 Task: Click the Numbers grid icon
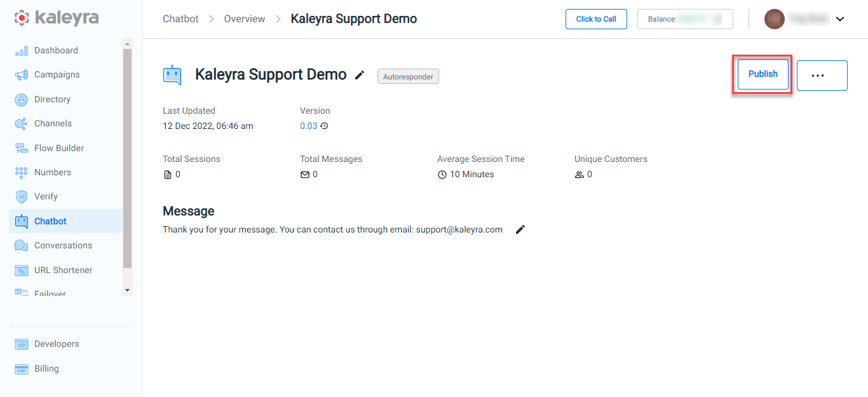22,172
